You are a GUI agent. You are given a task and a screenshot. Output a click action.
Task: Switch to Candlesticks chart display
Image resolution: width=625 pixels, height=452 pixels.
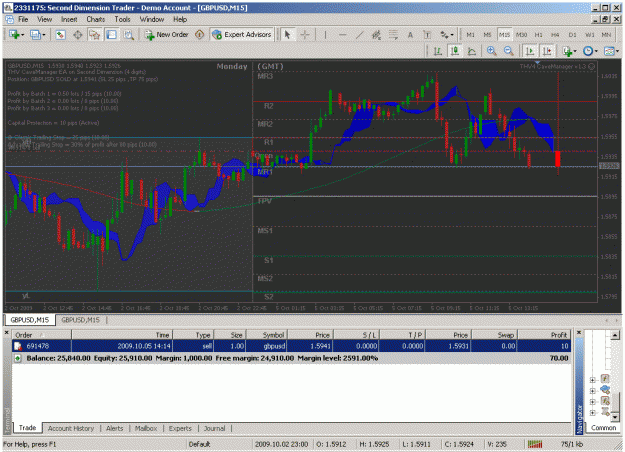click(x=455, y=51)
